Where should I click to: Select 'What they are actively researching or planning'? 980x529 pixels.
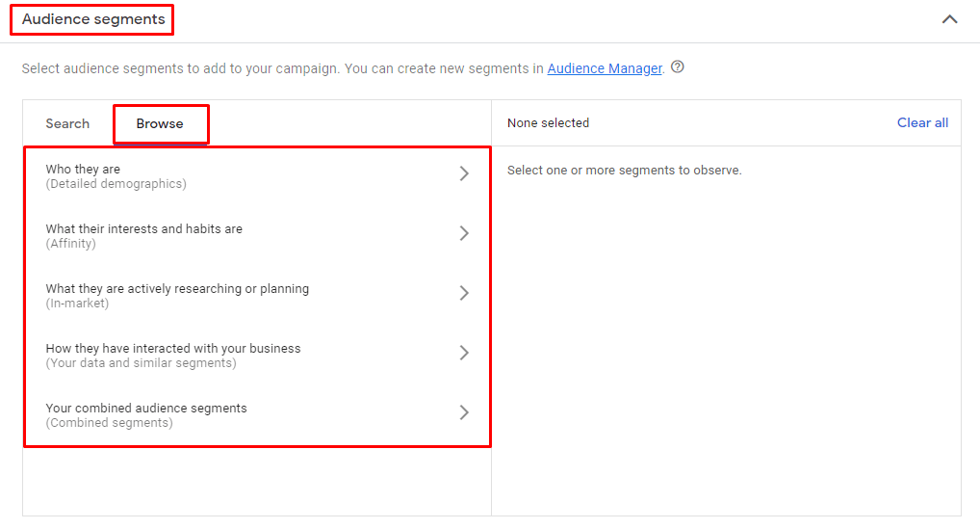click(x=177, y=289)
